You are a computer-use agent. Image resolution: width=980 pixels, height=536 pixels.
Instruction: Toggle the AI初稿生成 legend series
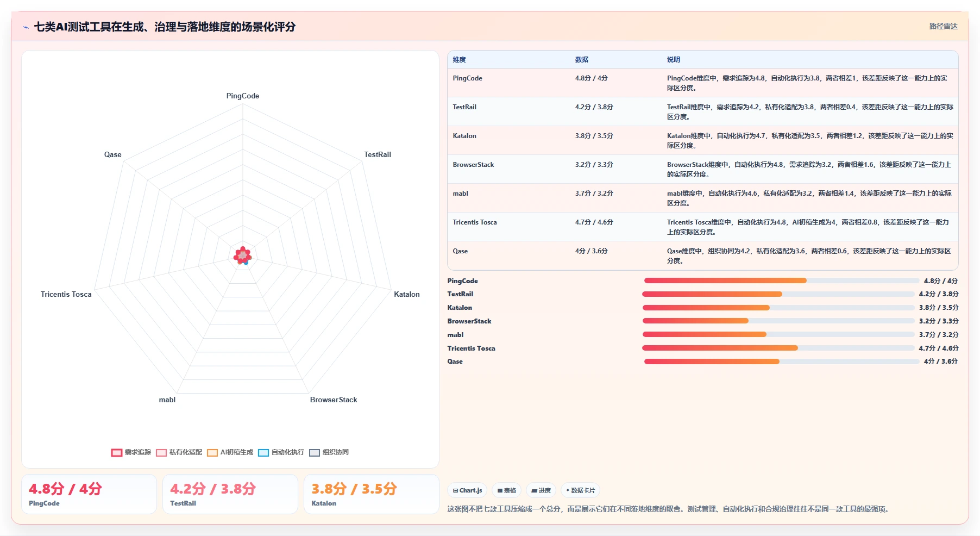(230, 452)
